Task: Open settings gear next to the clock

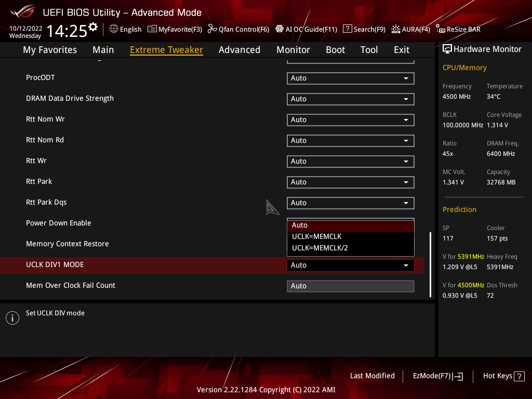Action: pyautogui.click(x=93, y=27)
